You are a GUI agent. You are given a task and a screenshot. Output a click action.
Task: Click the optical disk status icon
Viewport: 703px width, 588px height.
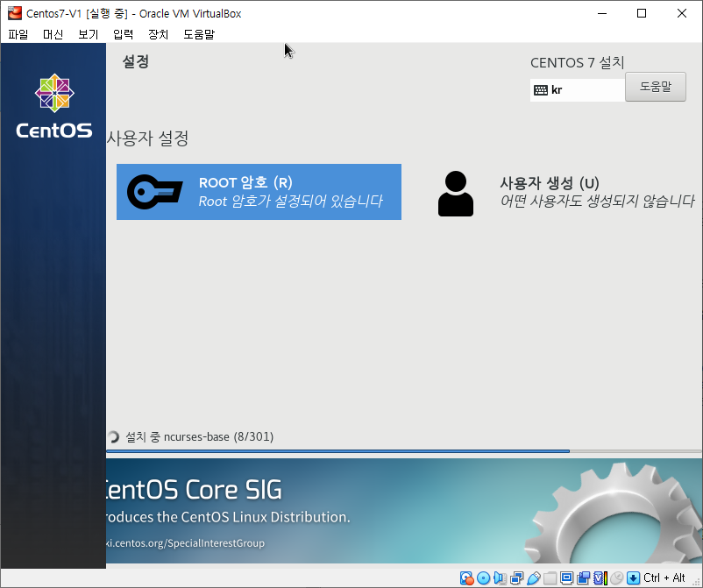tap(483, 578)
